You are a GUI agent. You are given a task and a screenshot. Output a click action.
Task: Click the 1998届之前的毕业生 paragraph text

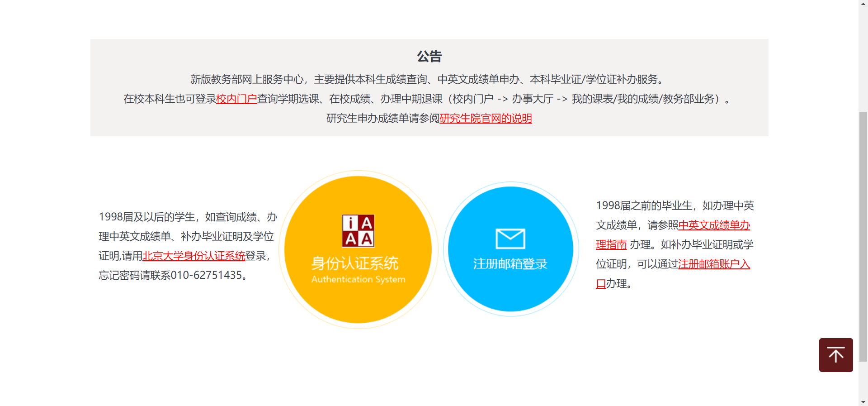(x=675, y=244)
